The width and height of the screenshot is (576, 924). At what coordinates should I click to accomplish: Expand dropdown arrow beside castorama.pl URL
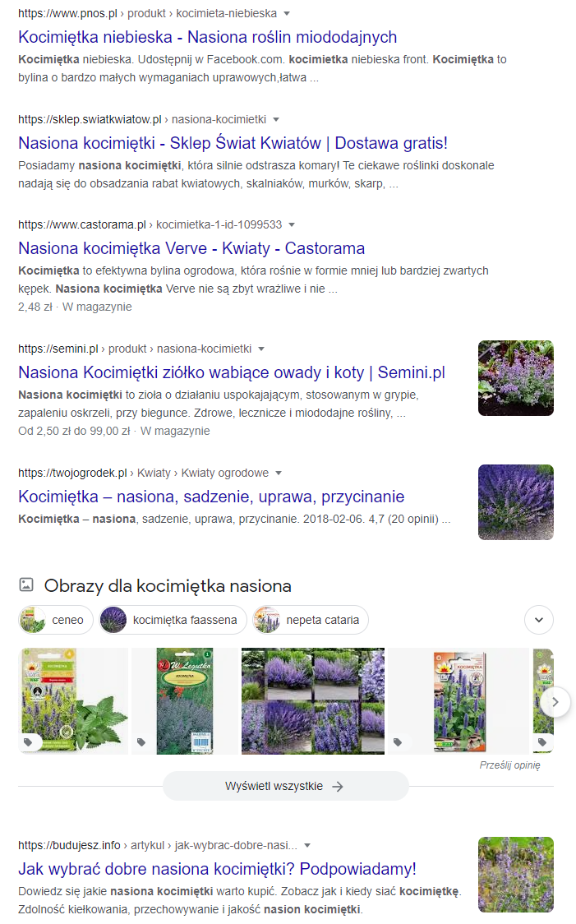[292, 225]
